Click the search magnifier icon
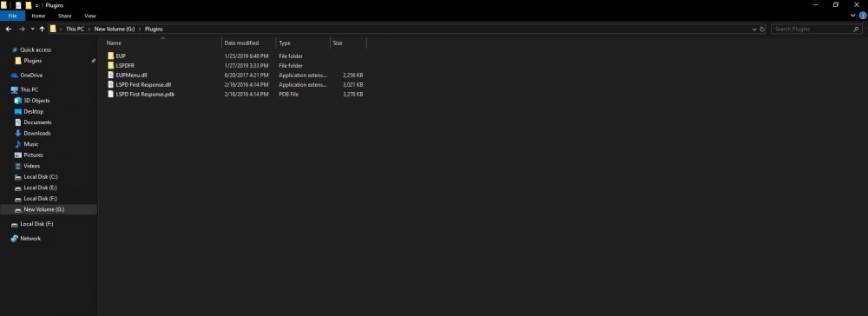Image resolution: width=868 pixels, height=316 pixels. (x=857, y=29)
